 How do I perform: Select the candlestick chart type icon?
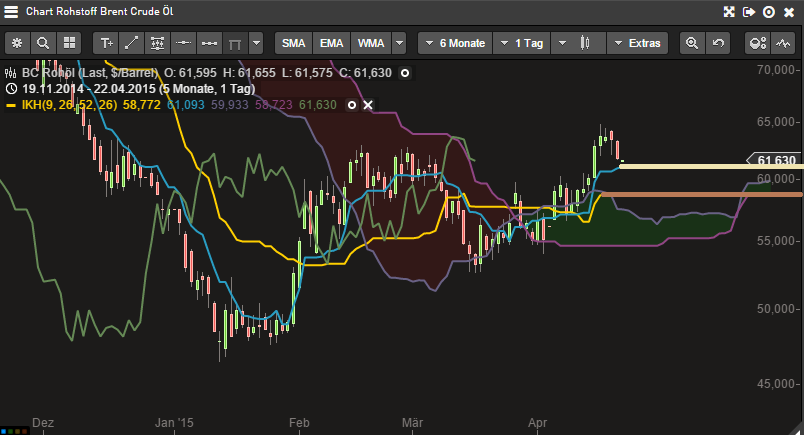pyautogui.click(x=586, y=43)
